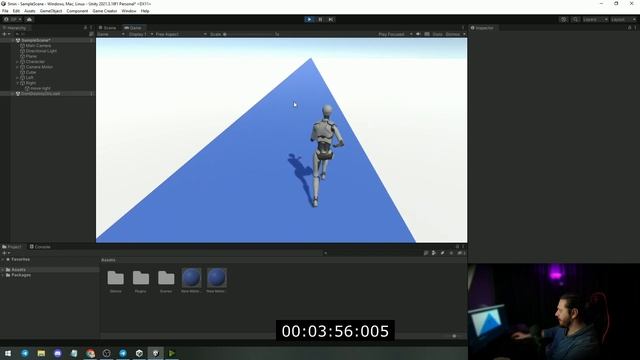
Task: Expand the Camera Motor arrow
Action: click(18, 67)
